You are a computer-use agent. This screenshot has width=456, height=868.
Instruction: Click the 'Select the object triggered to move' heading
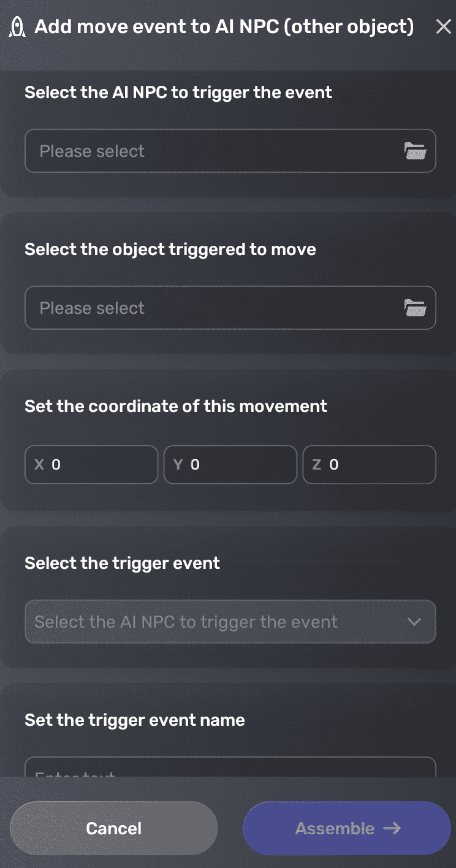coord(170,249)
